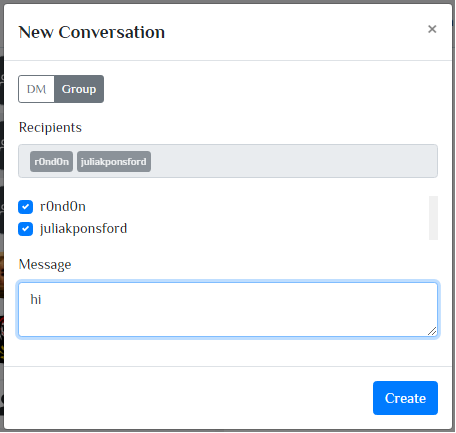Click the recipient list scrollbar track
Screen dimensions: 456x433
[x=433, y=218]
